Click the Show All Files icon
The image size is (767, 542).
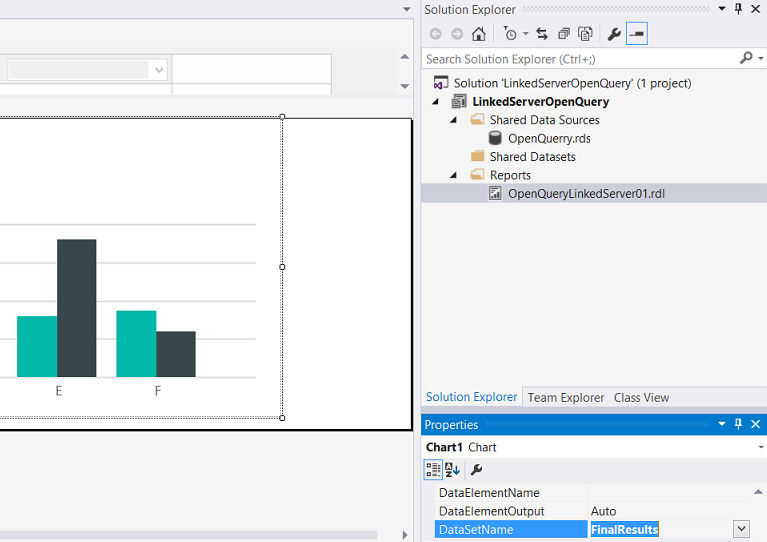pos(585,34)
